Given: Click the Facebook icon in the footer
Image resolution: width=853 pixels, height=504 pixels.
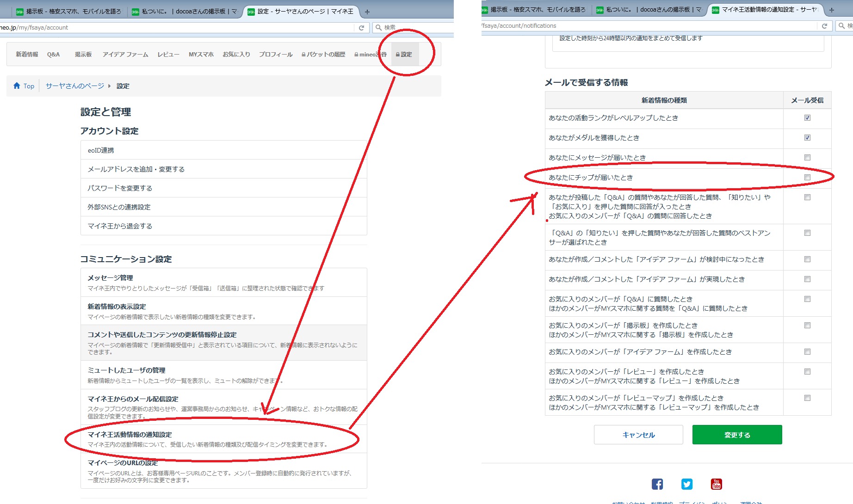Looking at the screenshot, I should 657,484.
